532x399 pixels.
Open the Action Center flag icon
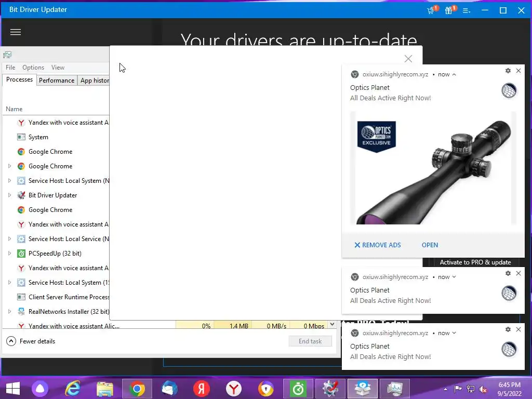coord(458,389)
